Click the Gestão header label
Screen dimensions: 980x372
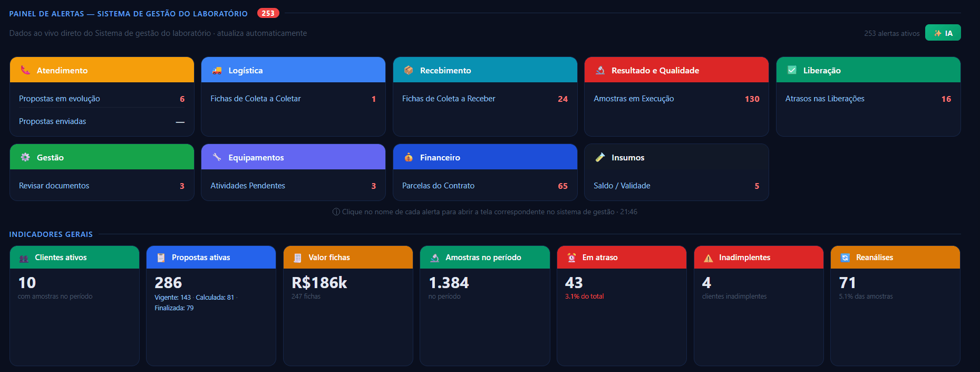(x=50, y=157)
